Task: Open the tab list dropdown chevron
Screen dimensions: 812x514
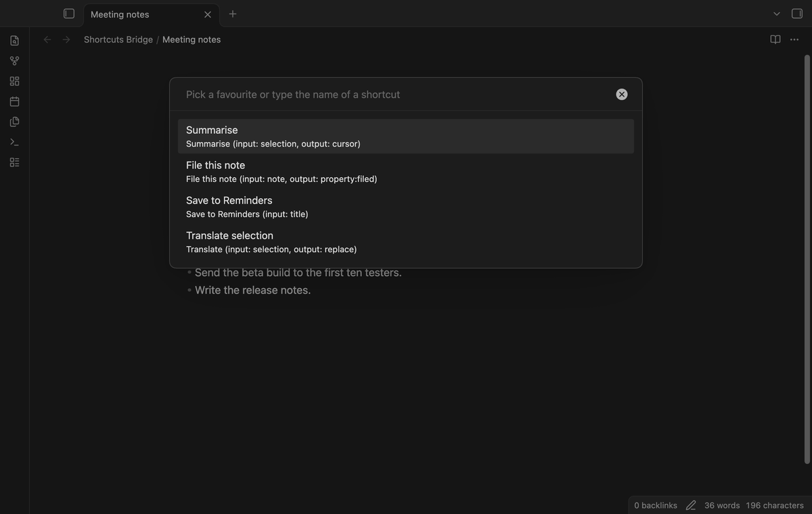Action: coord(777,14)
